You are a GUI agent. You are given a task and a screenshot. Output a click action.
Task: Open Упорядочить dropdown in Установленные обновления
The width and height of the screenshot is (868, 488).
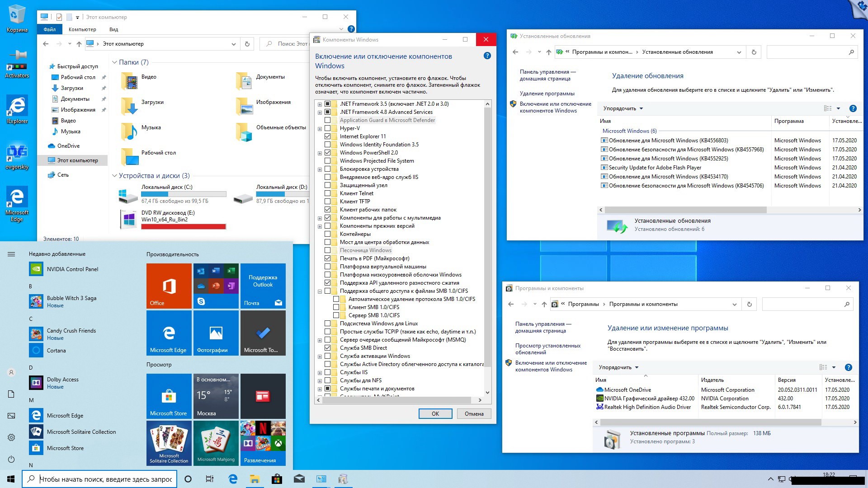coord(623,108)
